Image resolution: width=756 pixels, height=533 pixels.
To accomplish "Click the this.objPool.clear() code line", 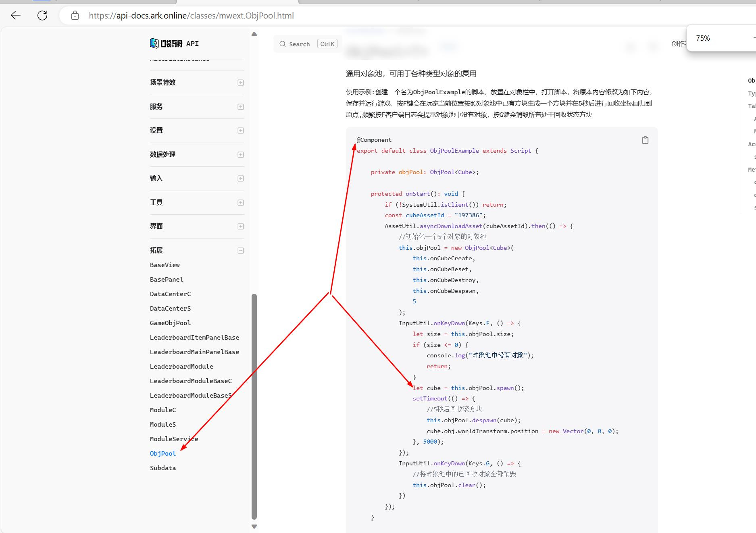I will [x=449, y=485].
